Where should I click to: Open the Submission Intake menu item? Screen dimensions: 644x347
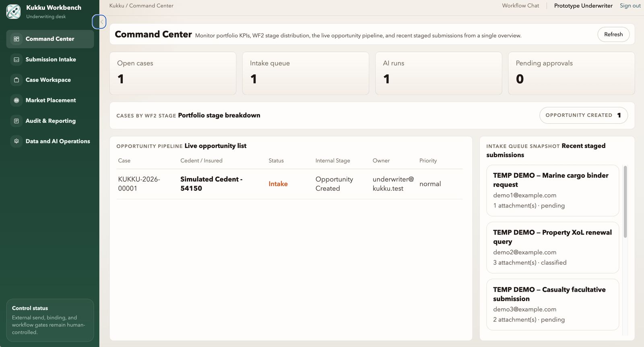[50, 60]
